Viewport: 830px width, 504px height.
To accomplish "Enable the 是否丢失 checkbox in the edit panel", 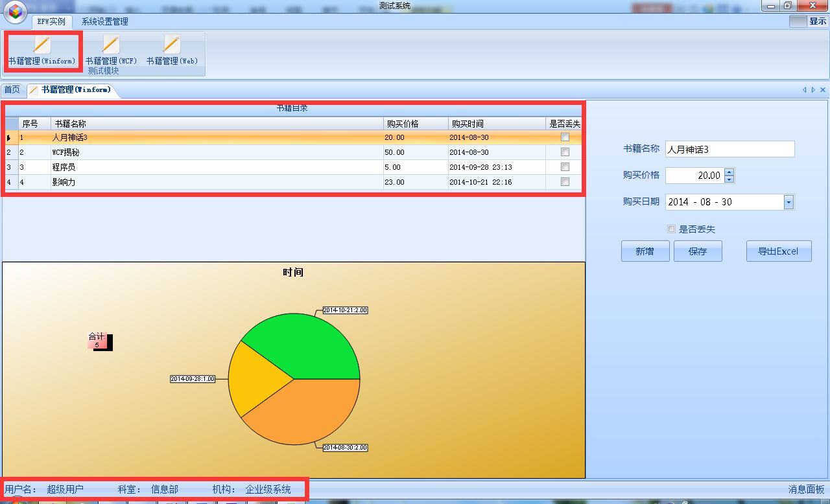I will pos(672,229).
